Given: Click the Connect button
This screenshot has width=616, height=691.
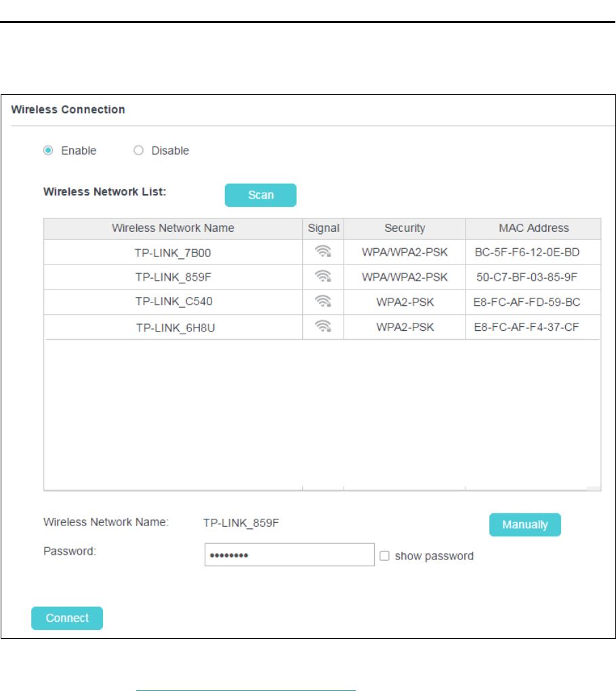Looking at the screenshot, I should point(67,618).
